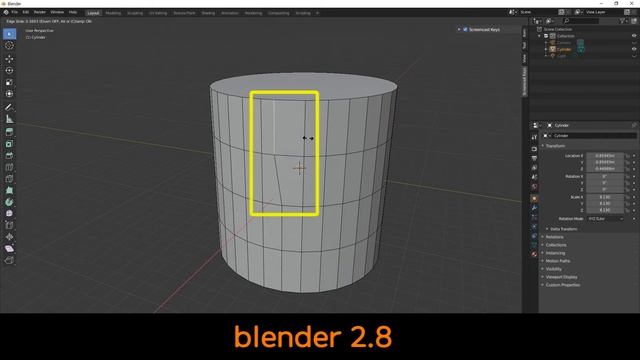Screen dimensions: 640x360
Task: Toggle the Screencast Keys checkbox
Action: point(465,29)
